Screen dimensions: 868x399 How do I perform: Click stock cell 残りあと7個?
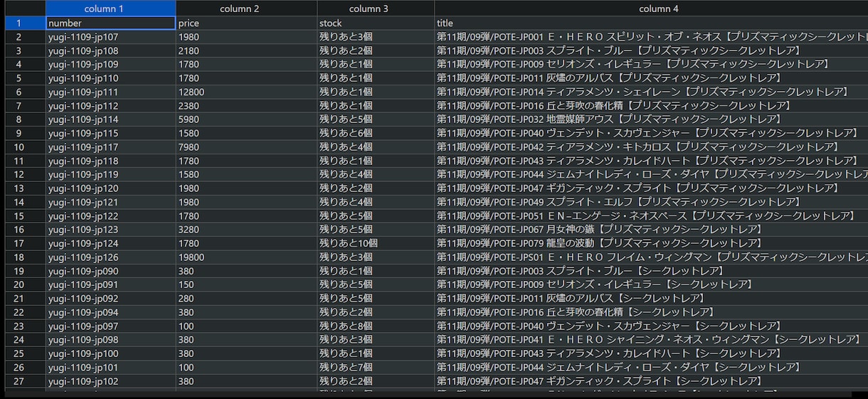376,368
